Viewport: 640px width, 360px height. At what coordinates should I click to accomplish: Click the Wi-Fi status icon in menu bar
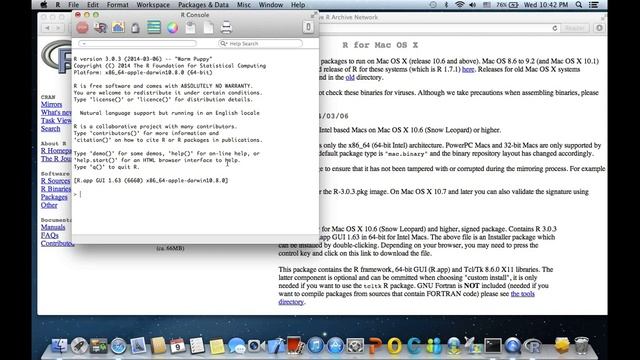460,5
